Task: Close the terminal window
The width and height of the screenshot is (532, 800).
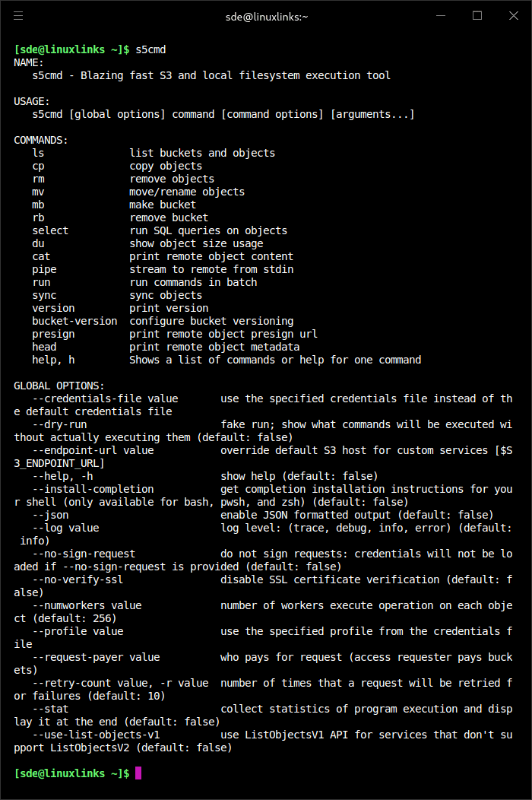Action: pos(513,15)
